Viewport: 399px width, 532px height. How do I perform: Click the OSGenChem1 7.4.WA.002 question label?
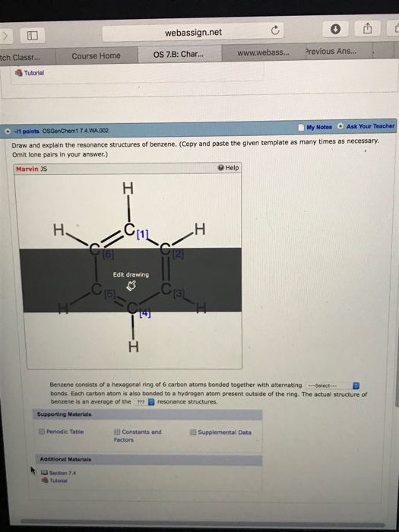[76, 131]
